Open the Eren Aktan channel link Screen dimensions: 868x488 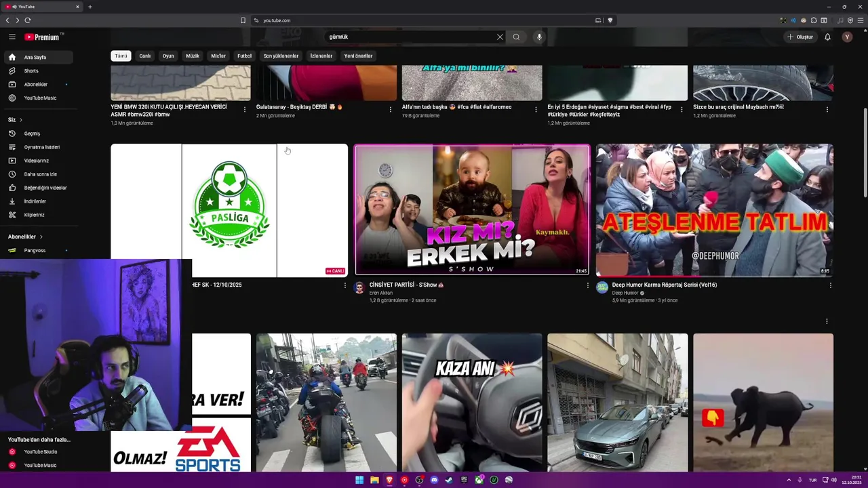(x=381, y=293)
